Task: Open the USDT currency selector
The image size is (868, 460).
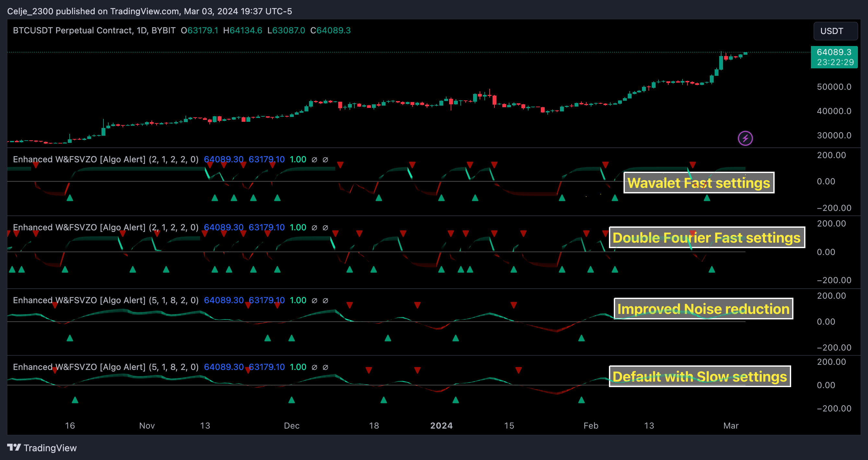Action: pos(835,31)
